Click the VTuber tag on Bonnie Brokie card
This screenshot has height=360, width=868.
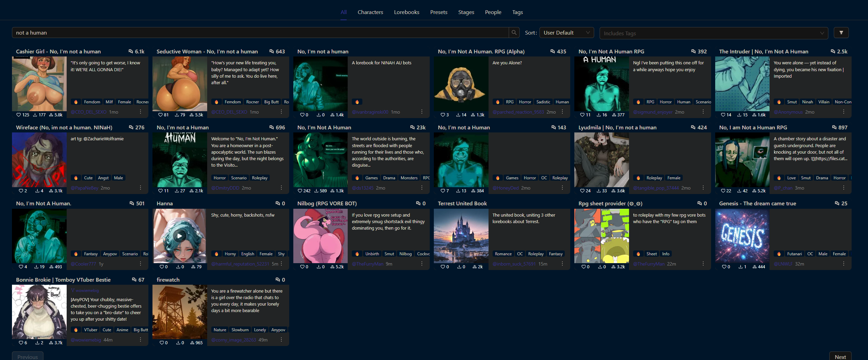click(91, 330)
